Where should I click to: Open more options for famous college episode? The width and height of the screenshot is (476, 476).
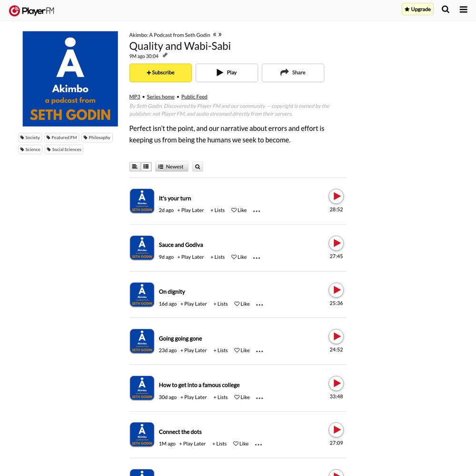[259, 398]
